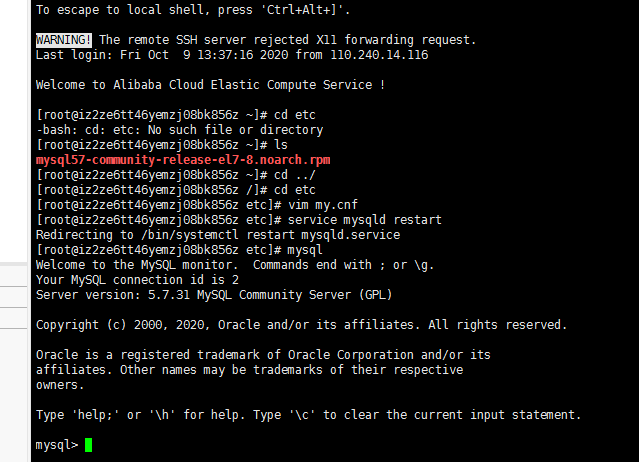Click the 'Copyright (c) 2000, 2020' line
The width and height of the screenshot is (639, 462).
pyautogui.click(x=301, y=325)
